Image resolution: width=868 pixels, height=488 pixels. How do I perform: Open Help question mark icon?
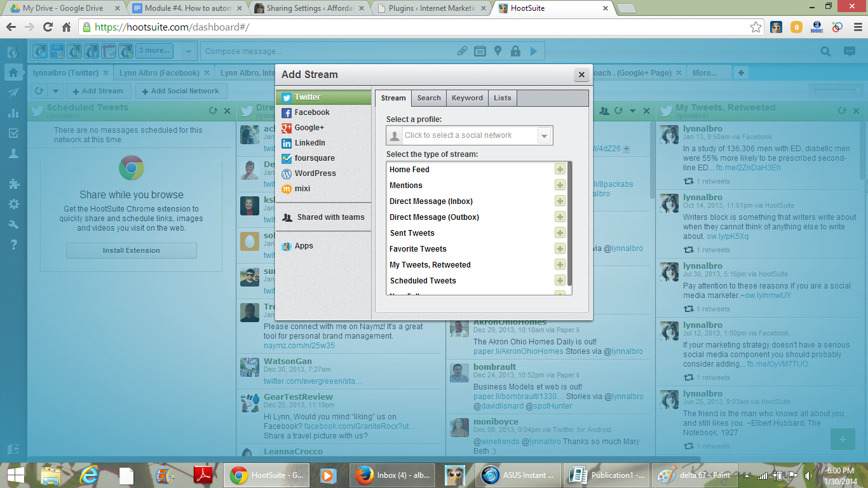pos(13,245)
